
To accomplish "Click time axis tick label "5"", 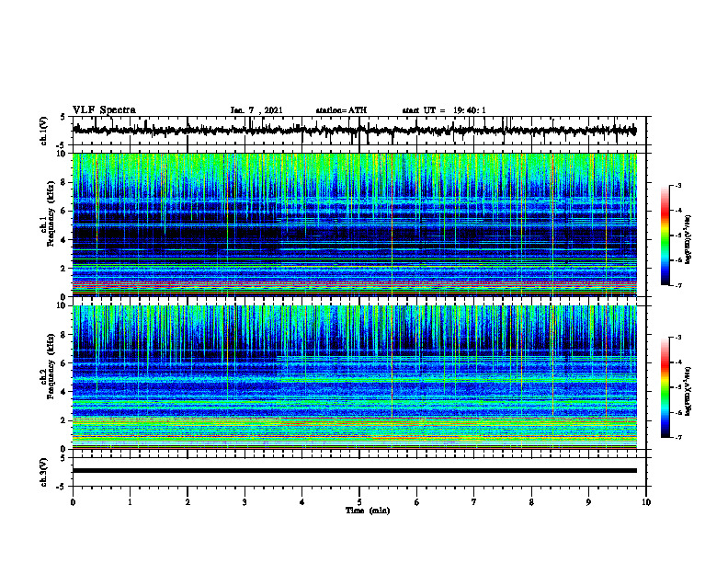I will [359, 502].
